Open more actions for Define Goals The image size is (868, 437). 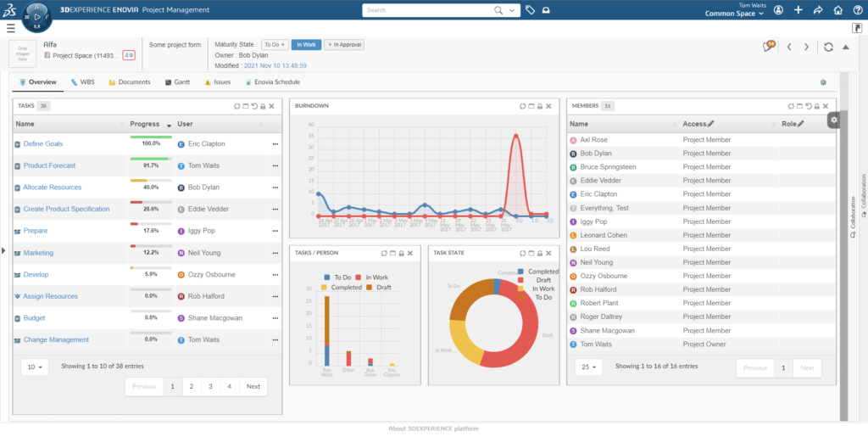click(x=275, y=144)
